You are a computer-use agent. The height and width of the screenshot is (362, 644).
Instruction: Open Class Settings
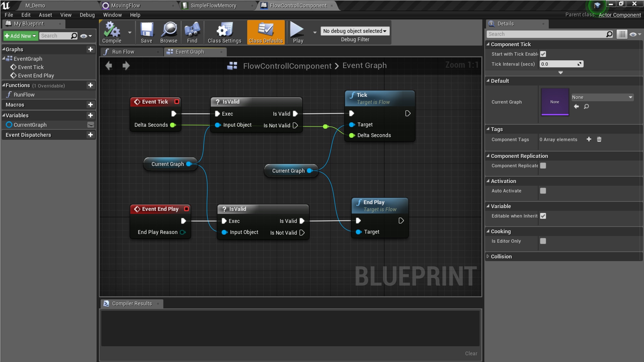(224, 32)
